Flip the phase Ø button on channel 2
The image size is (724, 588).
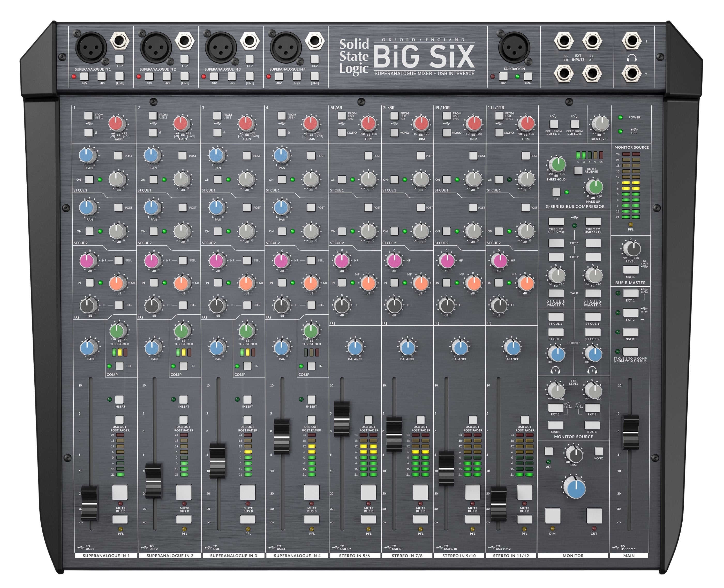click(153, 132)
